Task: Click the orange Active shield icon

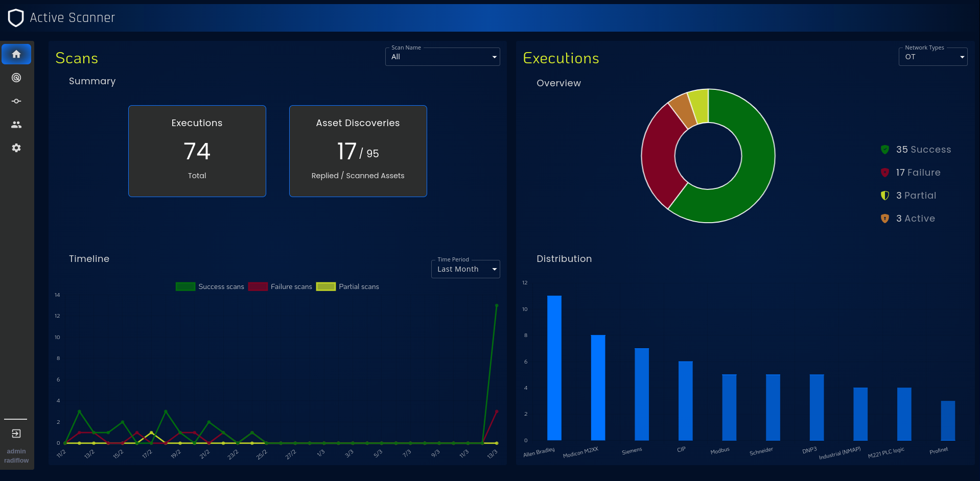Action: coord(885,219)
